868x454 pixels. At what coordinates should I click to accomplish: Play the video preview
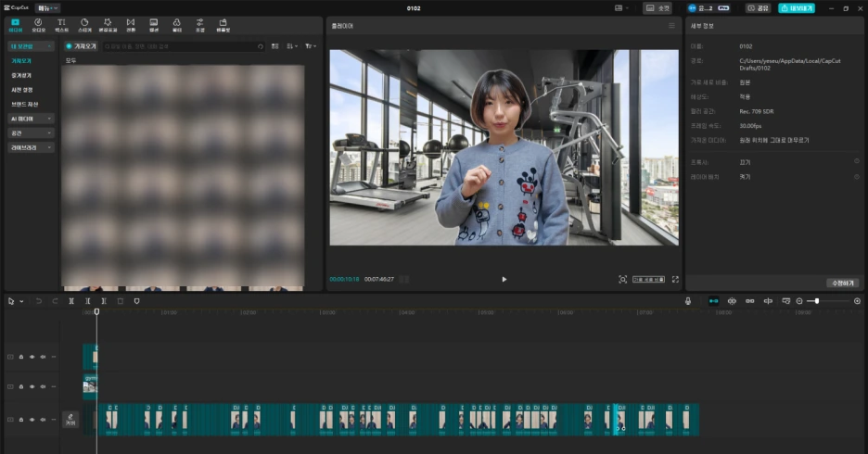click(504, 280)
